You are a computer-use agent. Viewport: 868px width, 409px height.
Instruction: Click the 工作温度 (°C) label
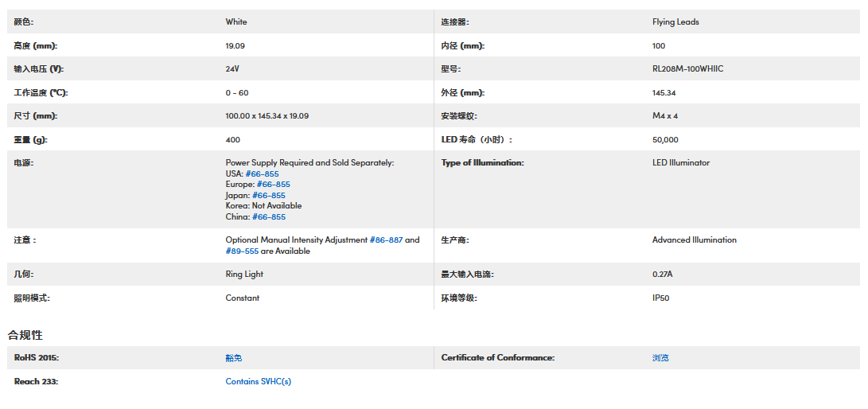[41, 93]
